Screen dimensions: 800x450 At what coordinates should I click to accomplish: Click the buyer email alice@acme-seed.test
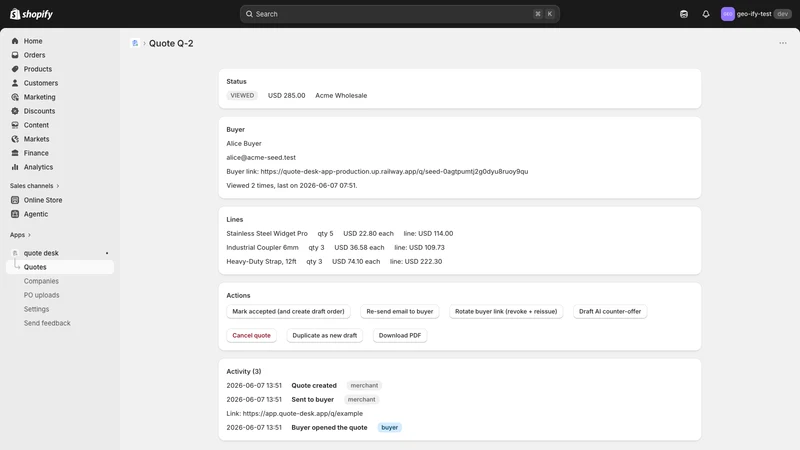point(261,158)
